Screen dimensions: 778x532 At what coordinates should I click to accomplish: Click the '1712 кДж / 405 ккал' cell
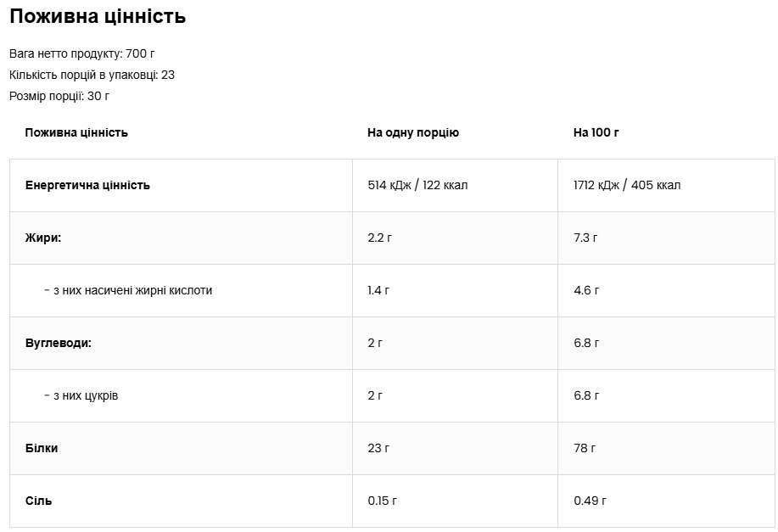point(627,185)
